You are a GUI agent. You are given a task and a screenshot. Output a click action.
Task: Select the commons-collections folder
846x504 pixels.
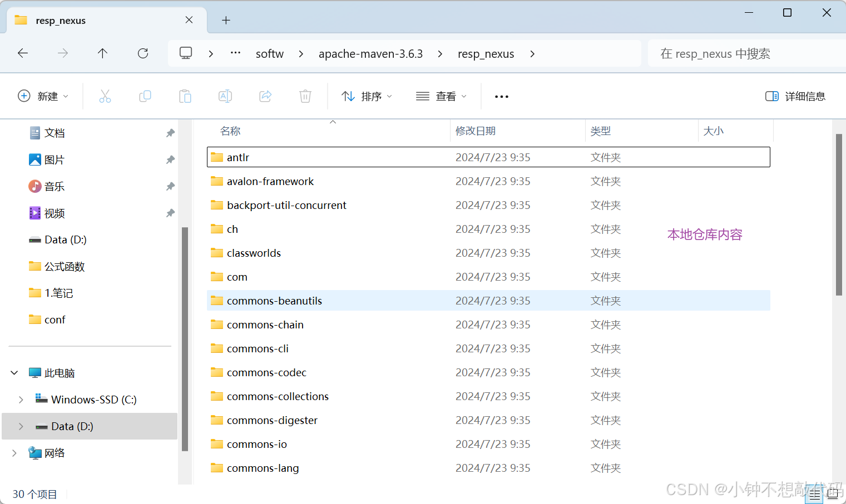coord(488,396)
